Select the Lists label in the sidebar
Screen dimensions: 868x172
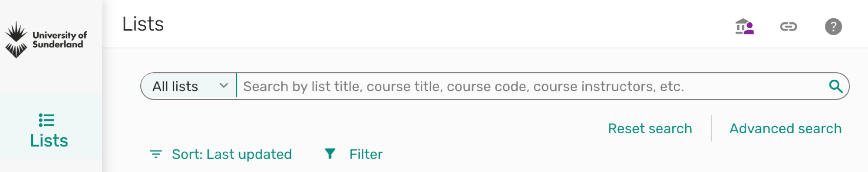(x=49, y=141)
